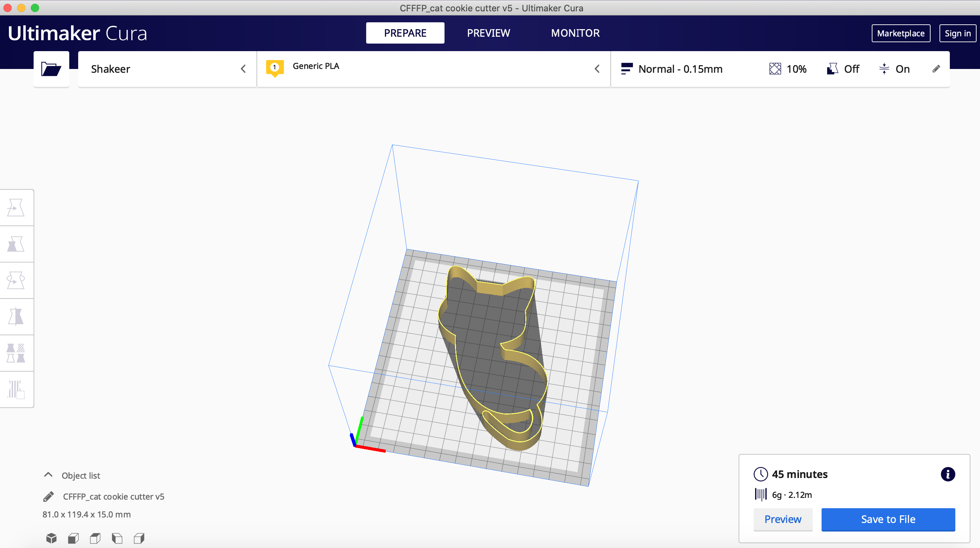Click the adhesion icon showing On
This screenshot has height=548, width=980.
click(x=884, y=69)
